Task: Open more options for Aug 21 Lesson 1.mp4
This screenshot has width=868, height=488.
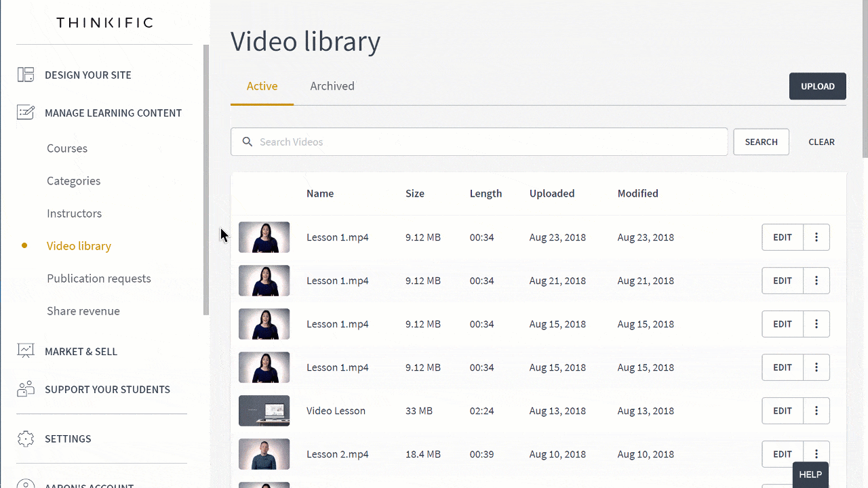Action: pos(816,281)
